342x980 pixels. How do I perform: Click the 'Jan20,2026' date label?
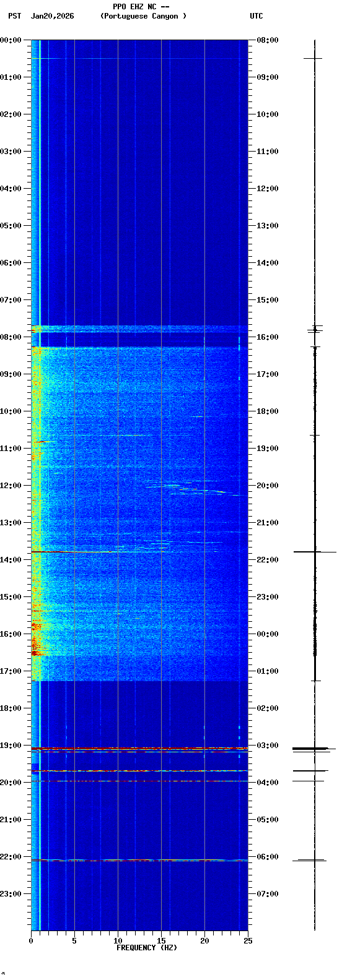click(x=52, y=16)
